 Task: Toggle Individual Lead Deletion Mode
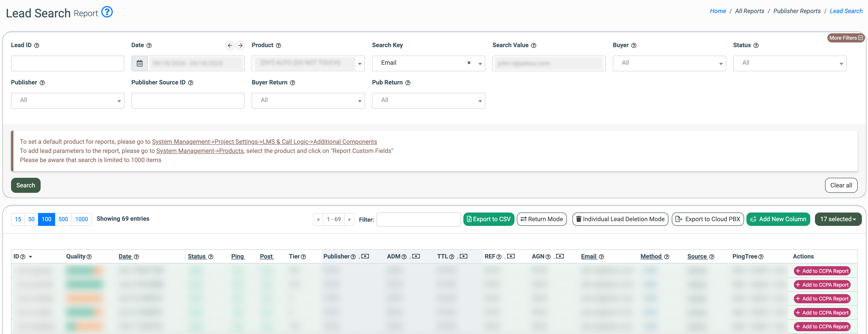620,219
